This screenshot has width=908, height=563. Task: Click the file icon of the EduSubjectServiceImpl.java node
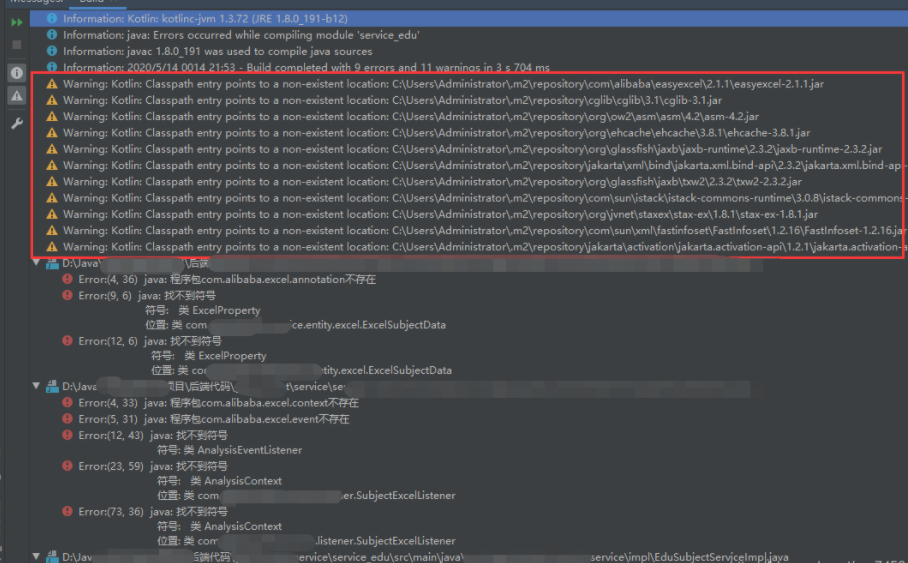pyautogui.click(x=52, y=557)
